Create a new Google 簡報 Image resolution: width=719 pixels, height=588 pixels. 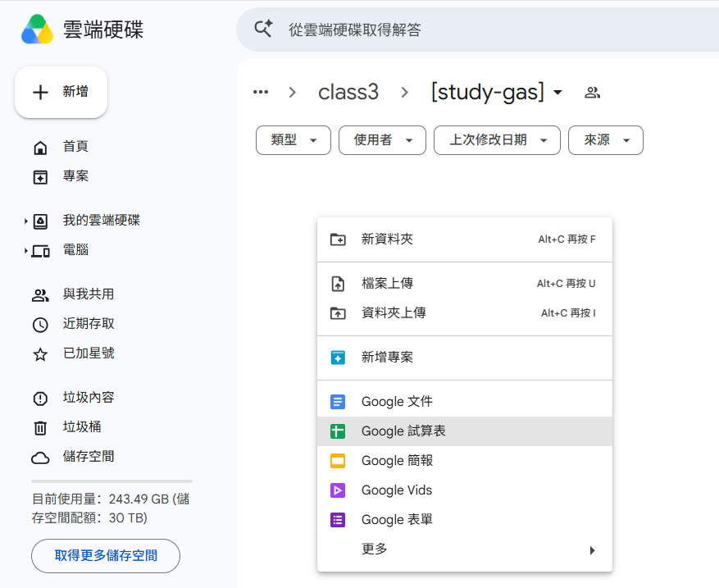(465, 461)
